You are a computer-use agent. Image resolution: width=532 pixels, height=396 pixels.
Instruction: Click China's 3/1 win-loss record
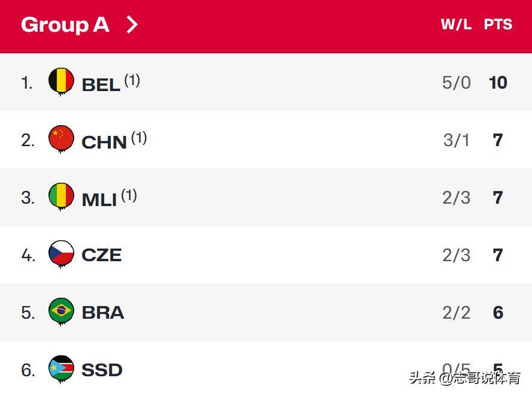click(457, 140)
